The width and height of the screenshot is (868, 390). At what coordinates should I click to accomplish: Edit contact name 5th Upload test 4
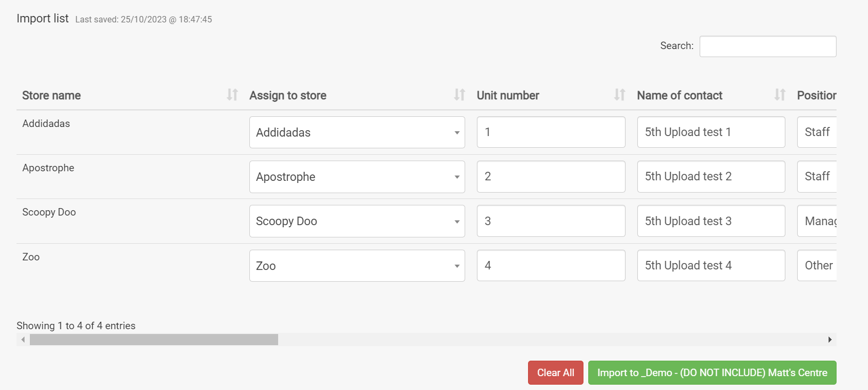pyautogui.click(x=710, y=266)
